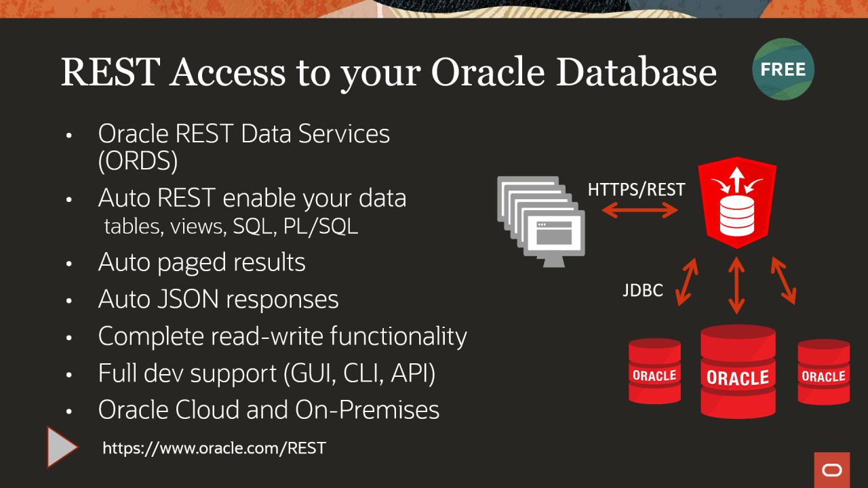The image size is (868, 488).
Task: Click the green FREE badge
Action: 783,69
